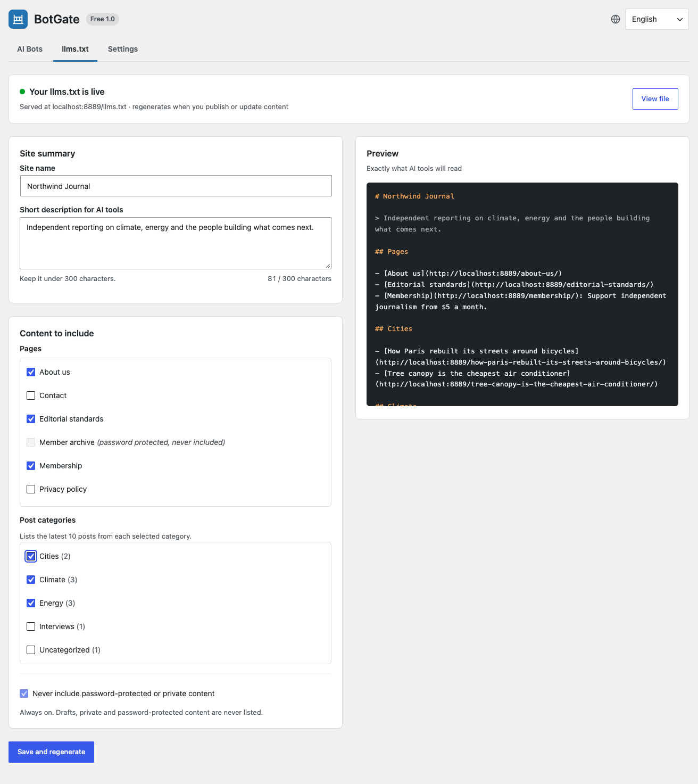Open the Settings tab
The width and height of the screenshot is (698, 784).
click(123, 49)
